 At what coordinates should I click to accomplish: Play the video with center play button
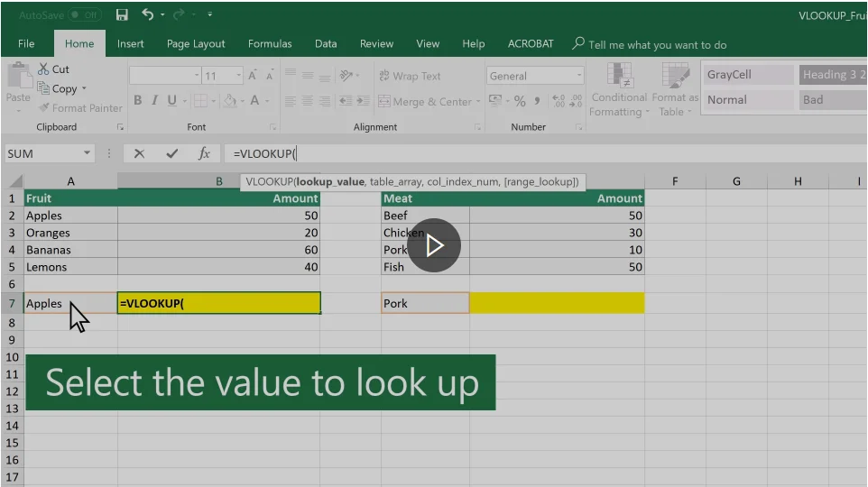coord(434,245)
